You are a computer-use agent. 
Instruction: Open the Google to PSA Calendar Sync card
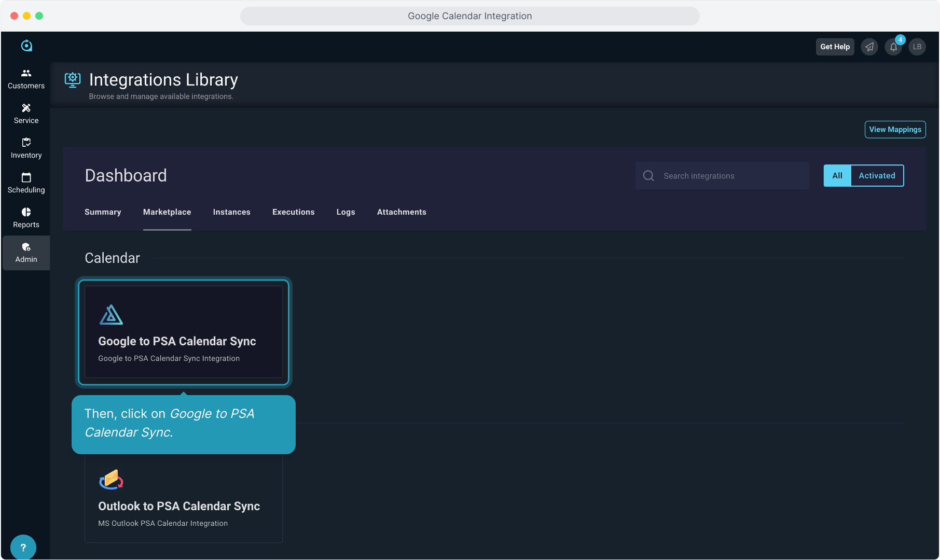(184, 332)
